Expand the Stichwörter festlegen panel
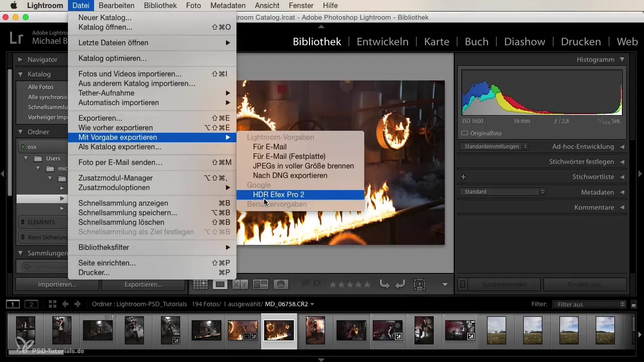 (x=622, y=162)
